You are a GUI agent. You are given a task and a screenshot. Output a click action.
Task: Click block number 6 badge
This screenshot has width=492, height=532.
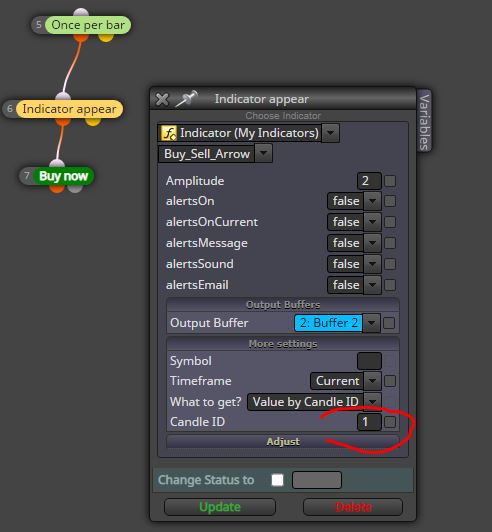(x=10, y=109)
